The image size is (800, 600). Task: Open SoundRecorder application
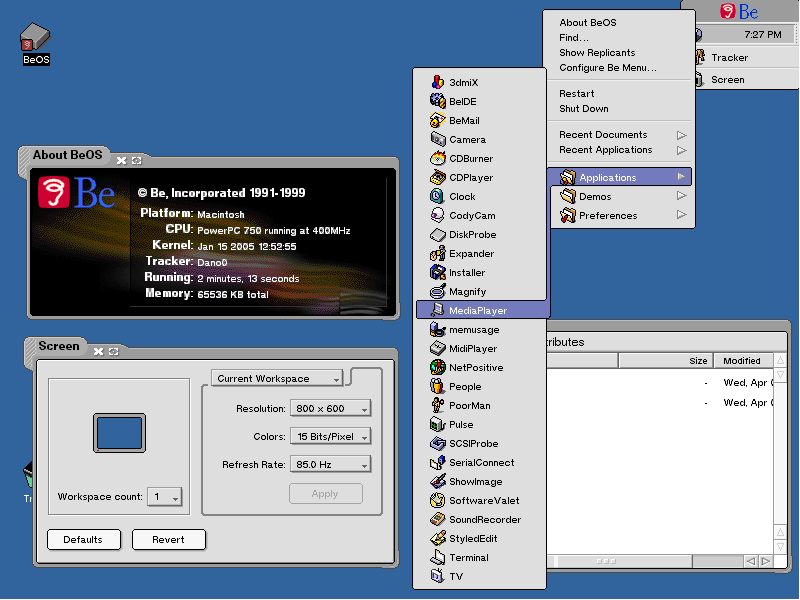479,519
